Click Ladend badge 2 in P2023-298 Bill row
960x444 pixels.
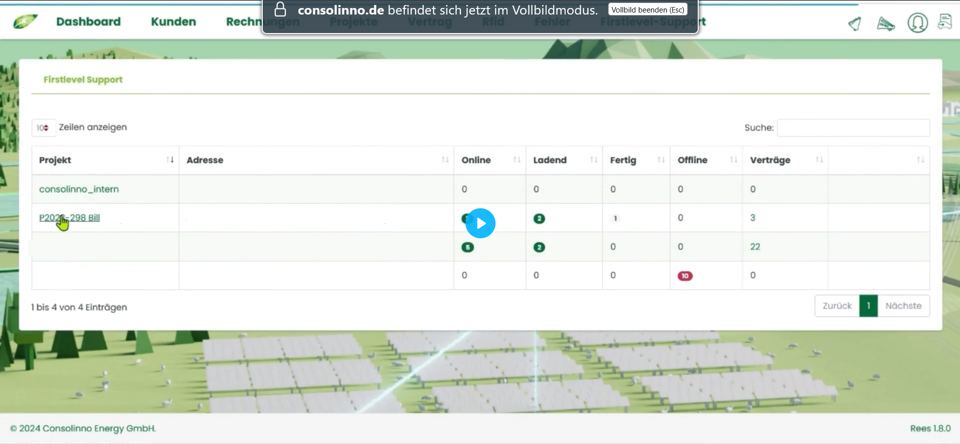(539, 219)
